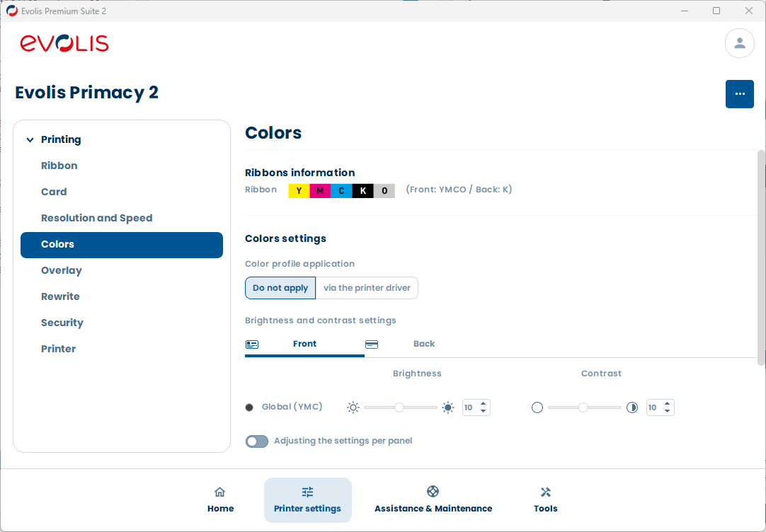Open the Tools wrench icon

(x=545, y=492)
